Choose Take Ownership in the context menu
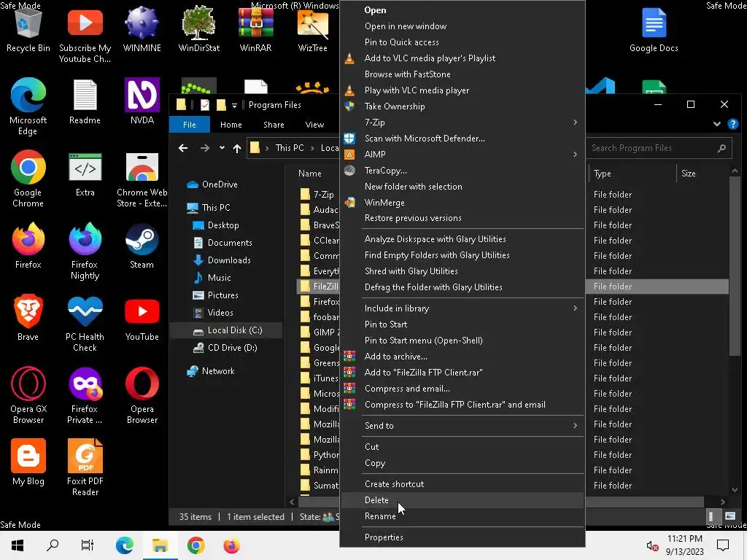Screen dimensions: 747x560 click(462, 106)
